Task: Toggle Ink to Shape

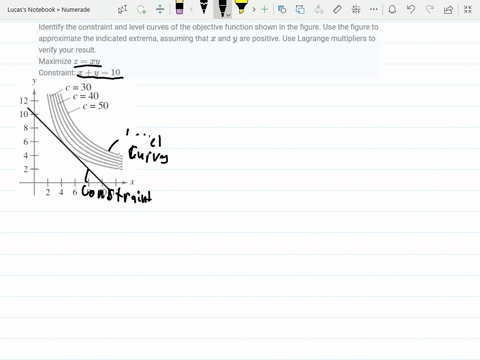Action: pos(300,9)
